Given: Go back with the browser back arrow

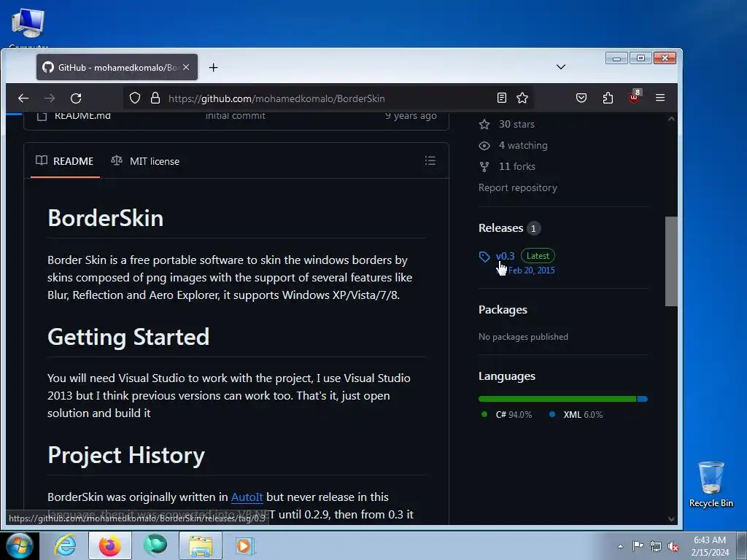Looking at the screenshot, I should pyautogui.click(x=23, y=98).
